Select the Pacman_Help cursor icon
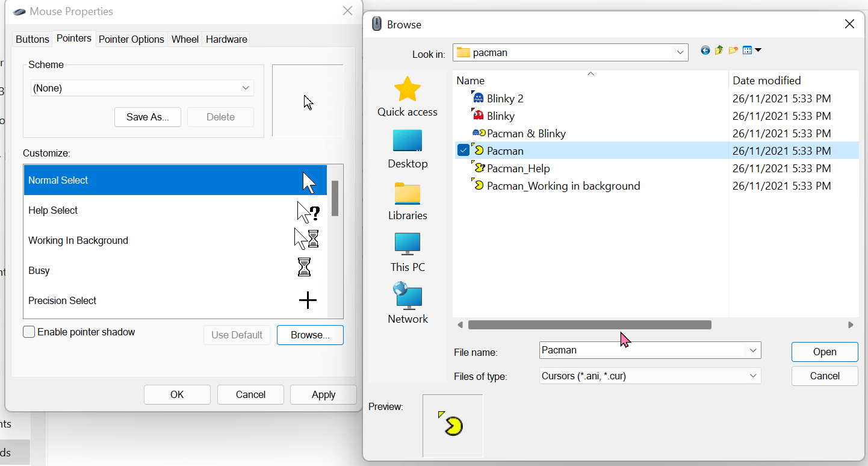This screenshot has height=466, width=868. (516, 168)
